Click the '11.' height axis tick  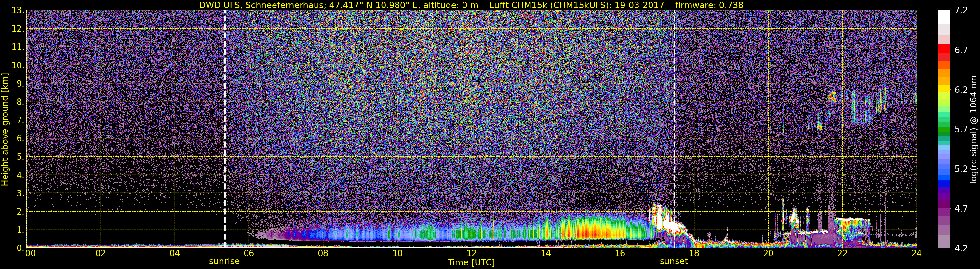[18, 47]
